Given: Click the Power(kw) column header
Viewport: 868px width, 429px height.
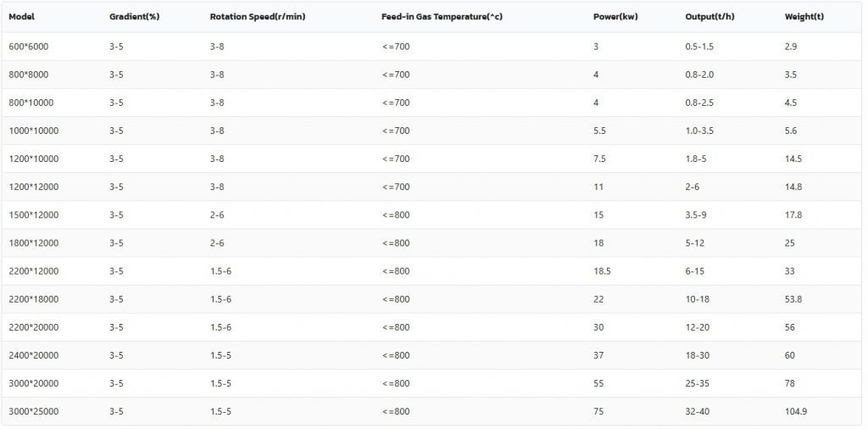Looking at the screenshot, I should click(x=615, y=17).
